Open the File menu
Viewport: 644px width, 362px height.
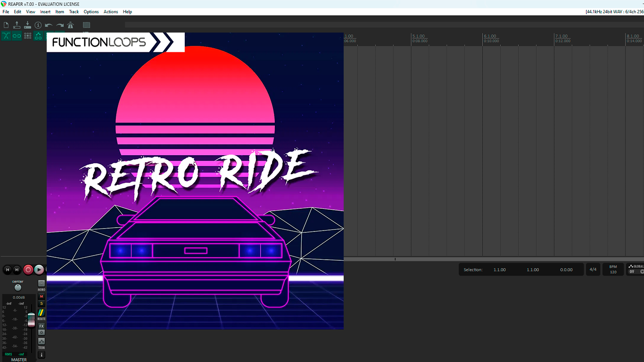[x=6, y=12]
